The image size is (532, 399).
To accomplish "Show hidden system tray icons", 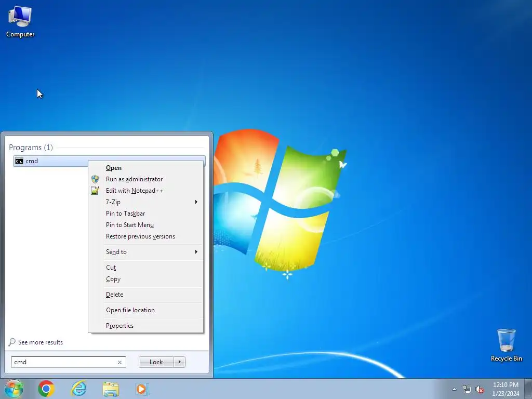I will tap(454, 389).
